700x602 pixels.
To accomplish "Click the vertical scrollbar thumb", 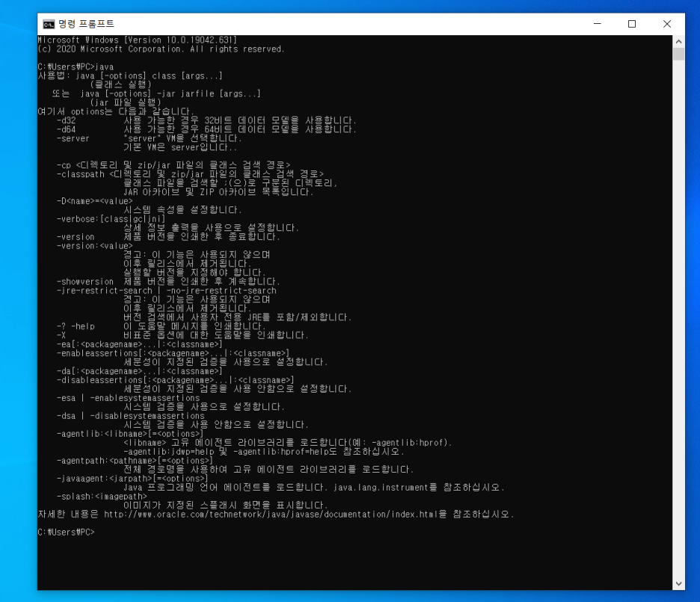I will click(678, 54).
